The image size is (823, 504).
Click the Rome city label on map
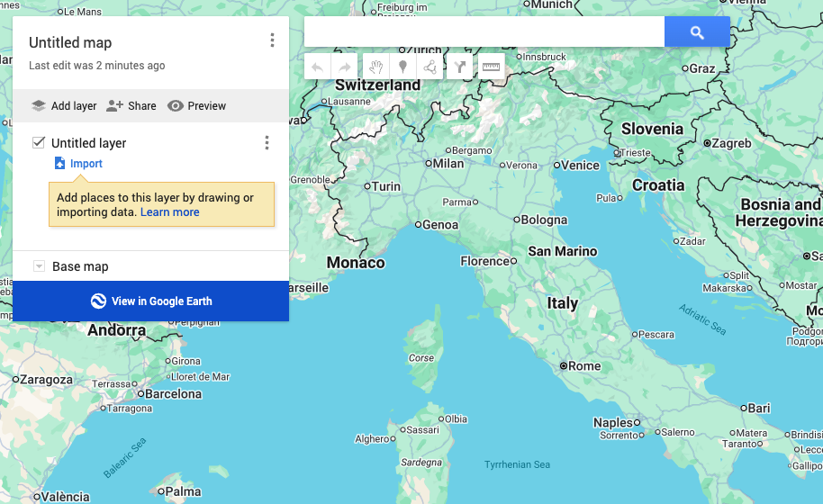[x=584, y=366]
